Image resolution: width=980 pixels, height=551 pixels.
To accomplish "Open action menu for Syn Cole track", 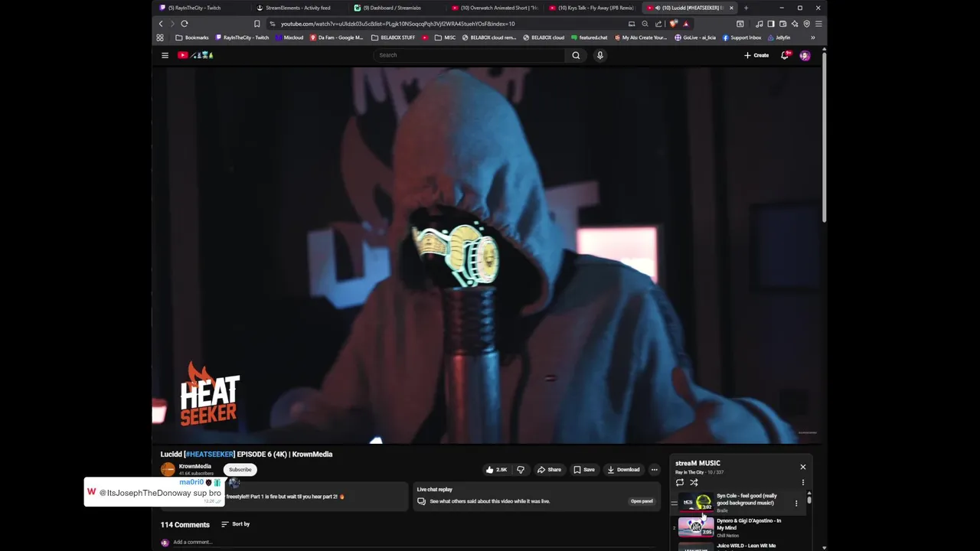I will point(796,503).
